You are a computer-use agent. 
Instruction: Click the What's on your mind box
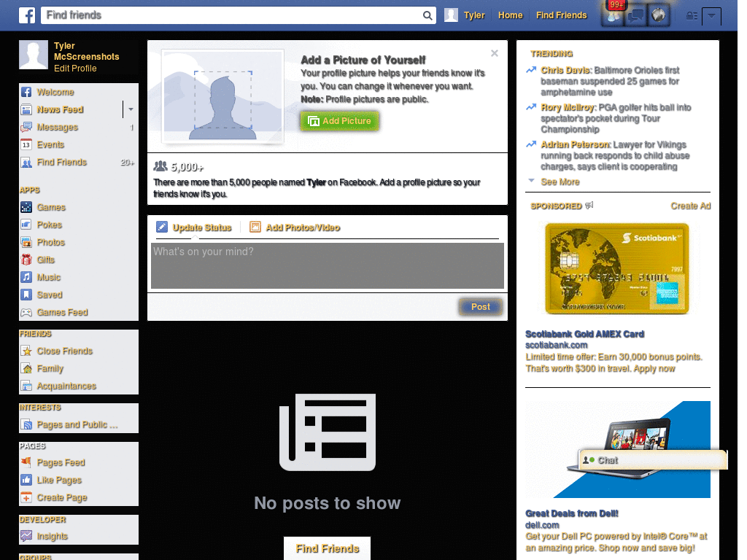[328, 265]
